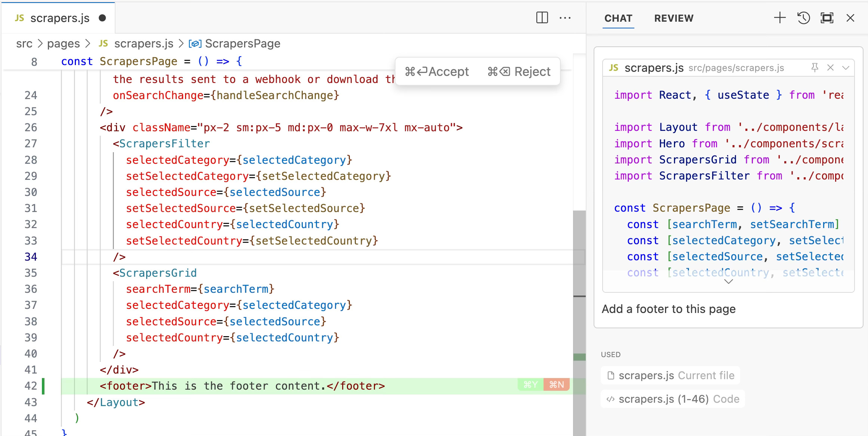Open scrapers.js (1-46) Code reference
This screenshot has width=868, height=436.
point(673,399)
